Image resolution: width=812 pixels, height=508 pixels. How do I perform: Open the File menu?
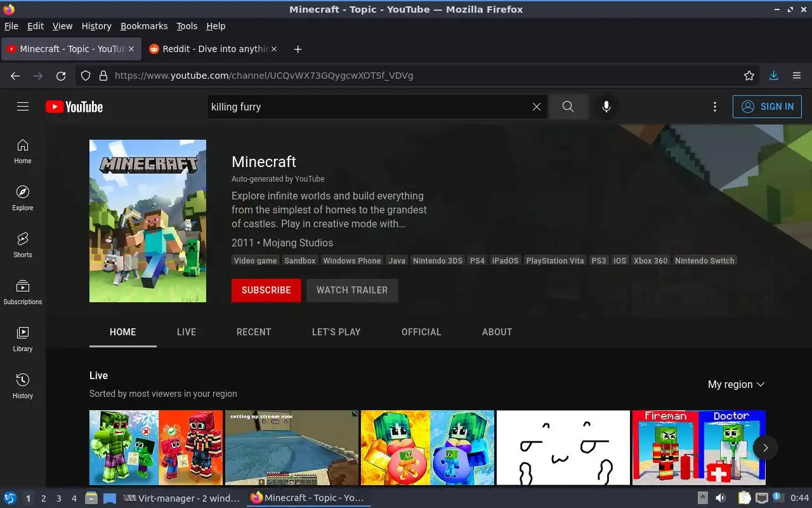11,26
